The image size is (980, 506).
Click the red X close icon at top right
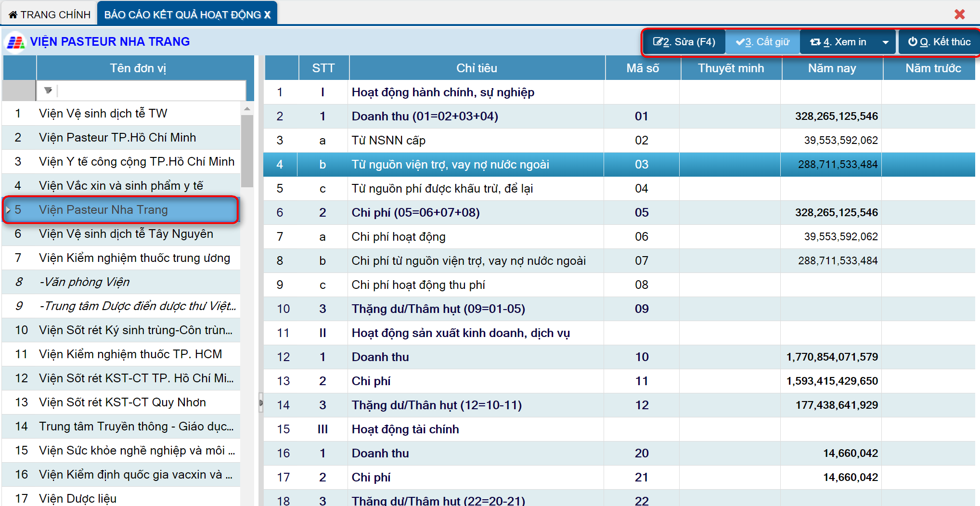[959, 14]
